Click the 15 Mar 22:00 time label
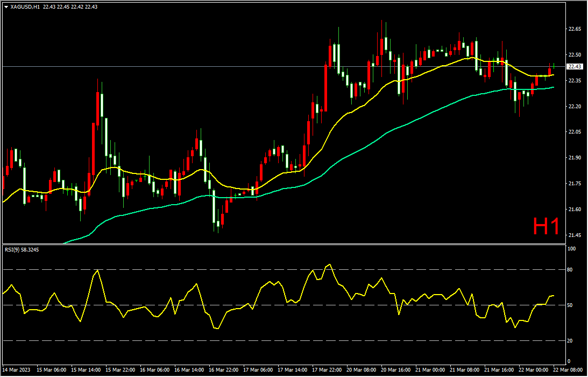Viewport: 588px width, 377px height. coord(121,370)
